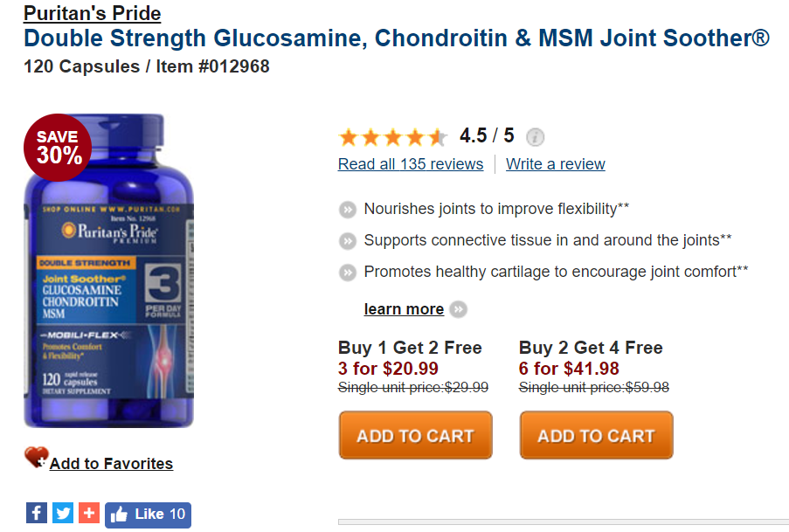Click the Facebook share icon
789x532 pixels.
pyautogui.click(x=36, y=514)
